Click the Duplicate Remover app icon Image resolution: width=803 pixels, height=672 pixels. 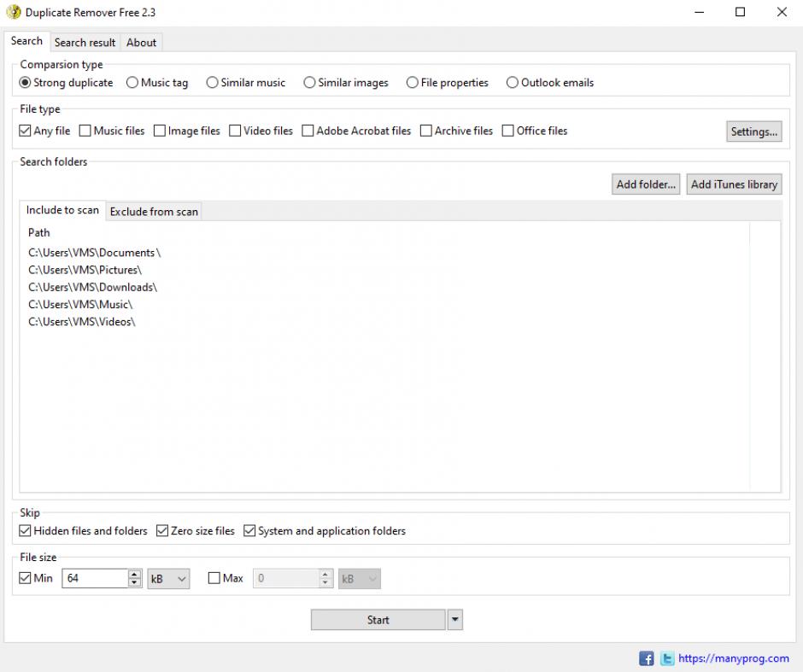[x=14, y=12]
